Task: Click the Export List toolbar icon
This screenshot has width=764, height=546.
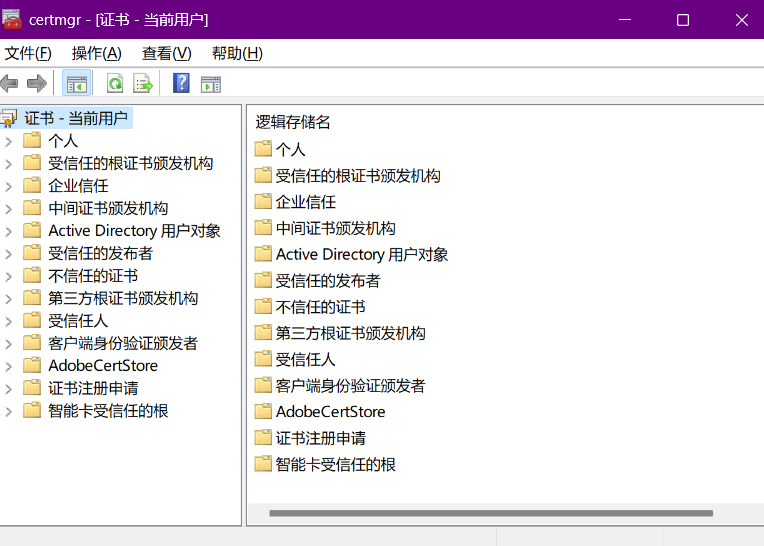Action: [x=143, y=84]
